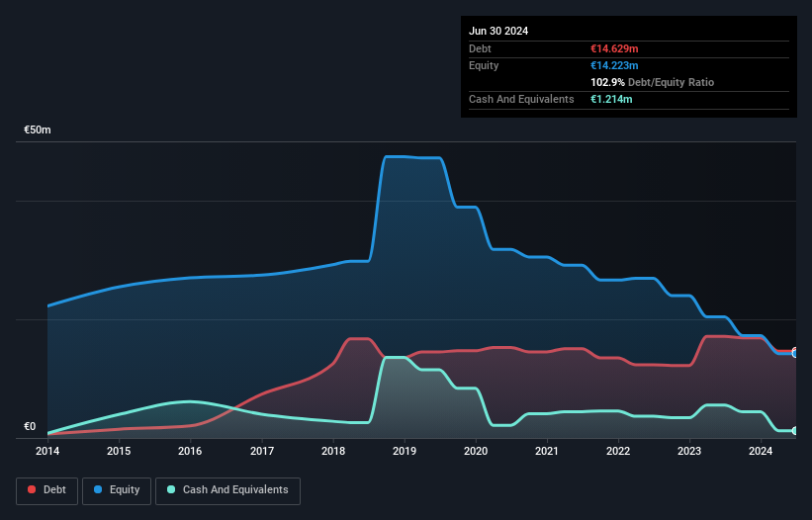
Task: Toggle Cash And Equivalents legend button
Action: click(227, 490)
